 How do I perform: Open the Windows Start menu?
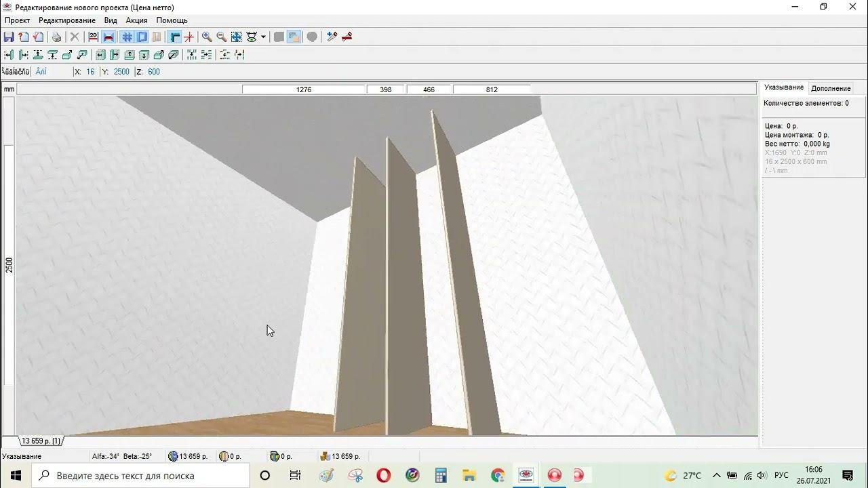[x=15, y=475]
